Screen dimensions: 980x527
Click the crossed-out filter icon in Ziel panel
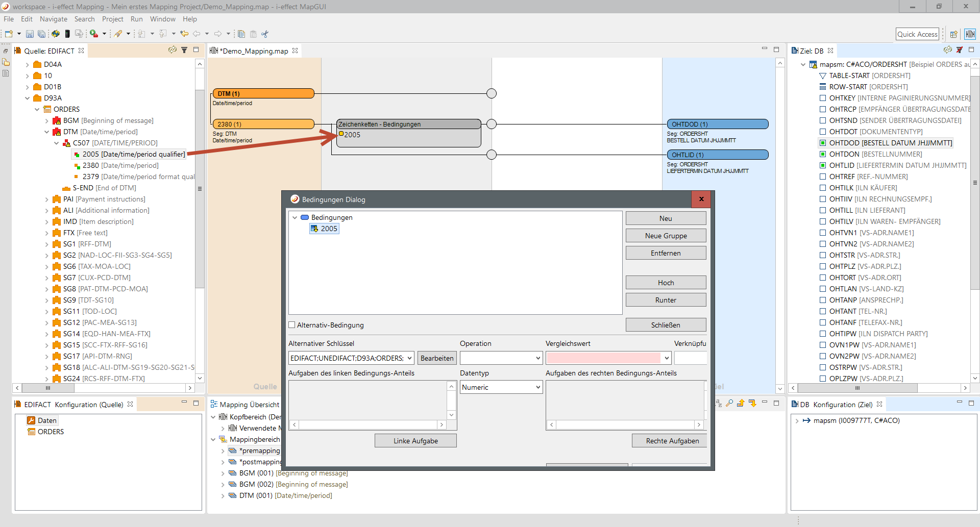960,50
